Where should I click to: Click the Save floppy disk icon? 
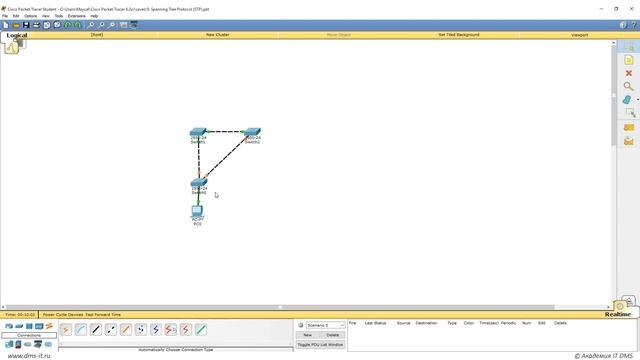coord(26,25)
